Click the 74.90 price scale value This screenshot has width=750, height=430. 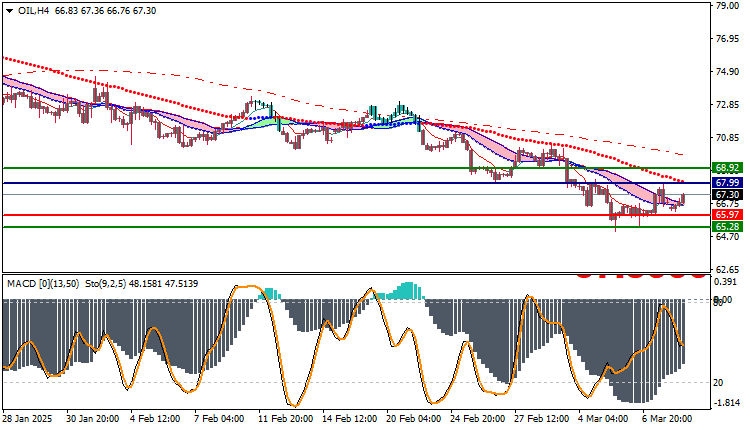point(728,72)
